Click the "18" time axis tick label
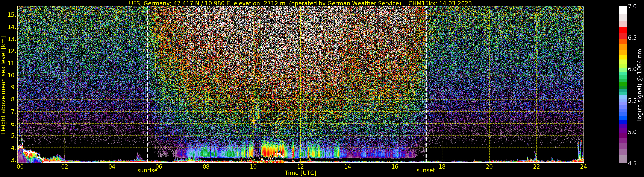 442,166
